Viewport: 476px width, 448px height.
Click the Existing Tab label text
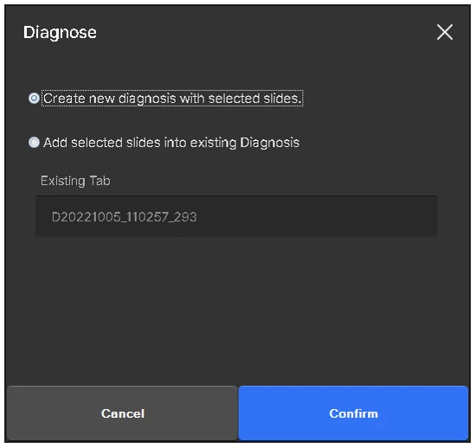click(x=75, y=181)
